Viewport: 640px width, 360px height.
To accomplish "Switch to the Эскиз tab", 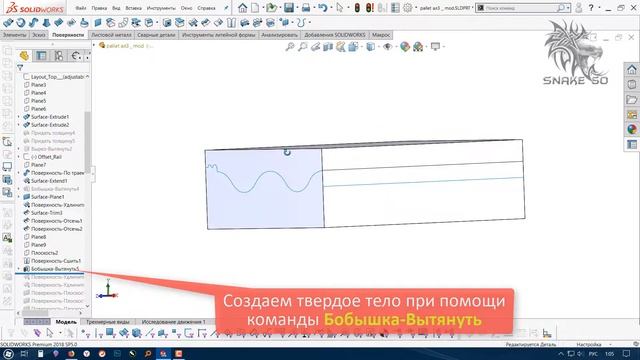I will point(39,35).
